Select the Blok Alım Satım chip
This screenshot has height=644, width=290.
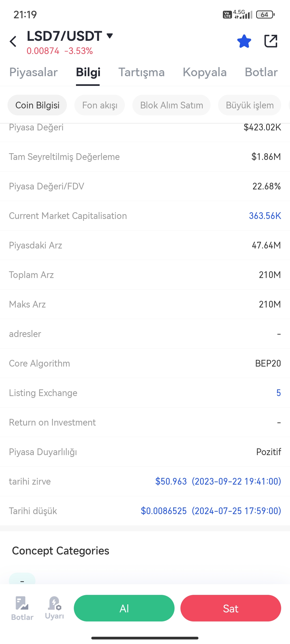[172, 105]
